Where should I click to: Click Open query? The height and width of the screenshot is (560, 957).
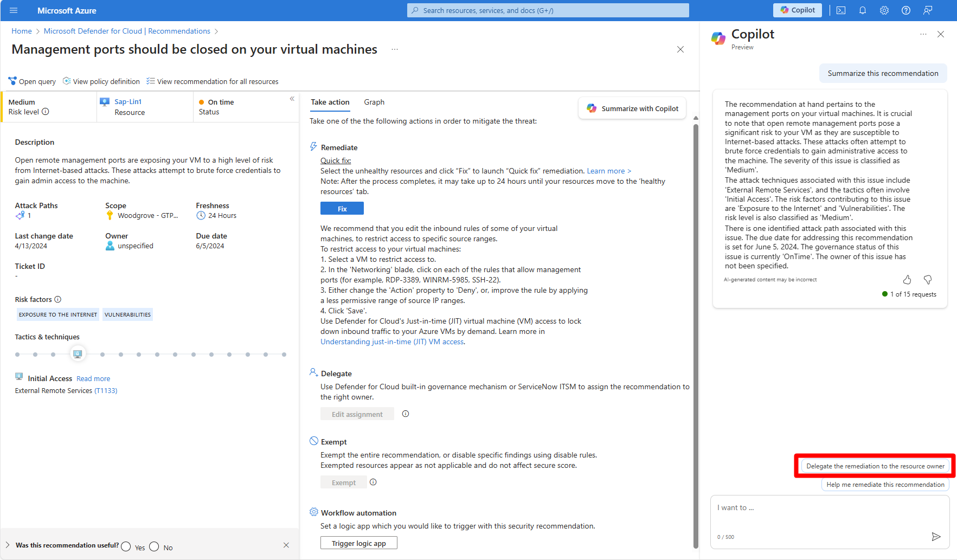click(x=32, y=81)
